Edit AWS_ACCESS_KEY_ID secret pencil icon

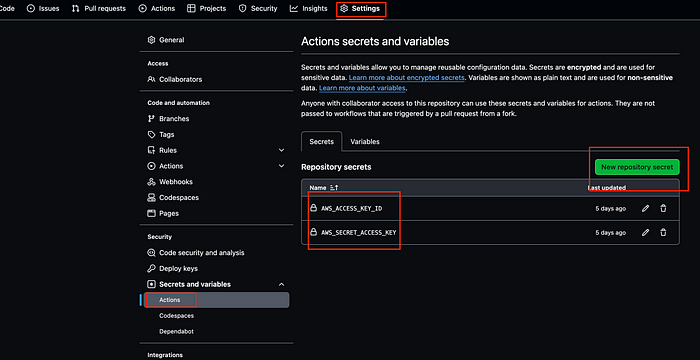(645, 209)
